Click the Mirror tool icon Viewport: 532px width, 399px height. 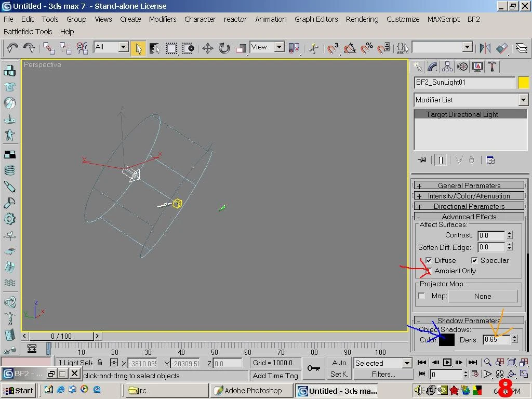click(x=485, y=48)
